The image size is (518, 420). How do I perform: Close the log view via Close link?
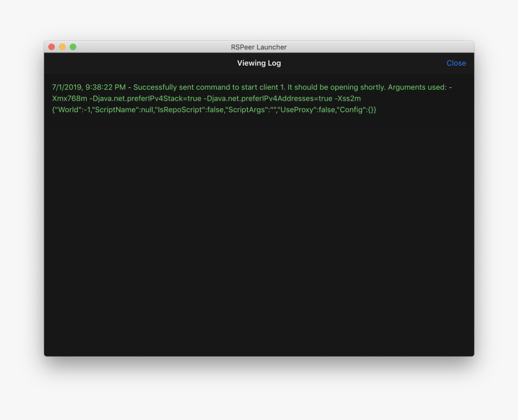coord(456,63)
